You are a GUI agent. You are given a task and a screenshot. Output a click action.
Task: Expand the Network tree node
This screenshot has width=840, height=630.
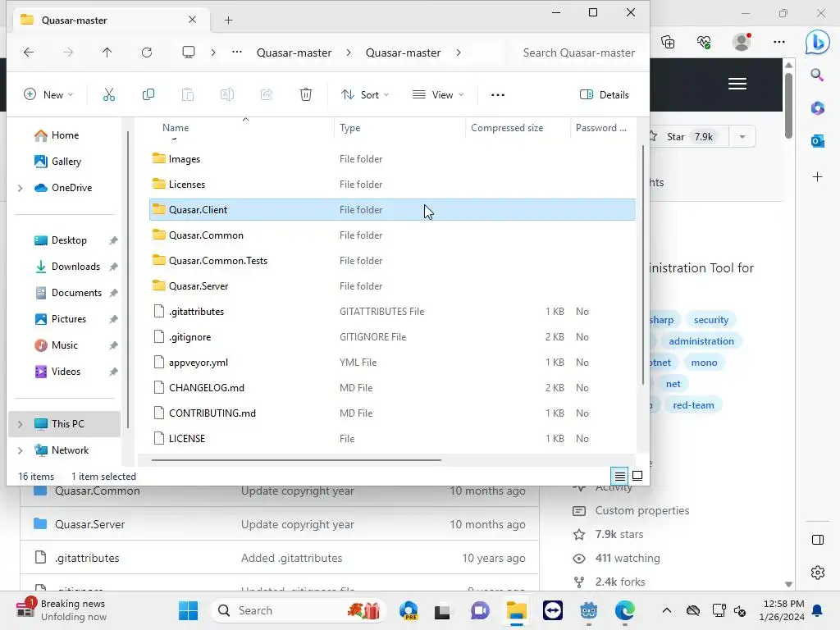(21, 450)
